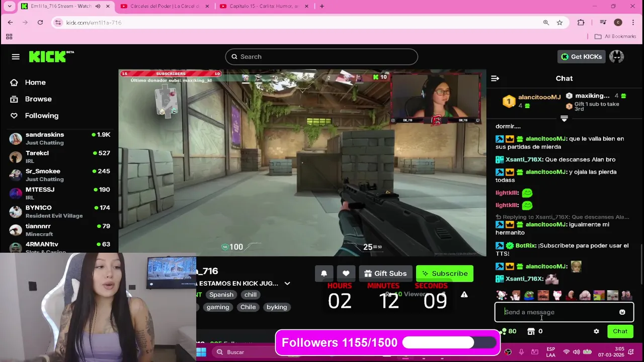Viewport: 644px width, 362px height.
Task: Focus the Kick Search field
Action: point(321,57)
